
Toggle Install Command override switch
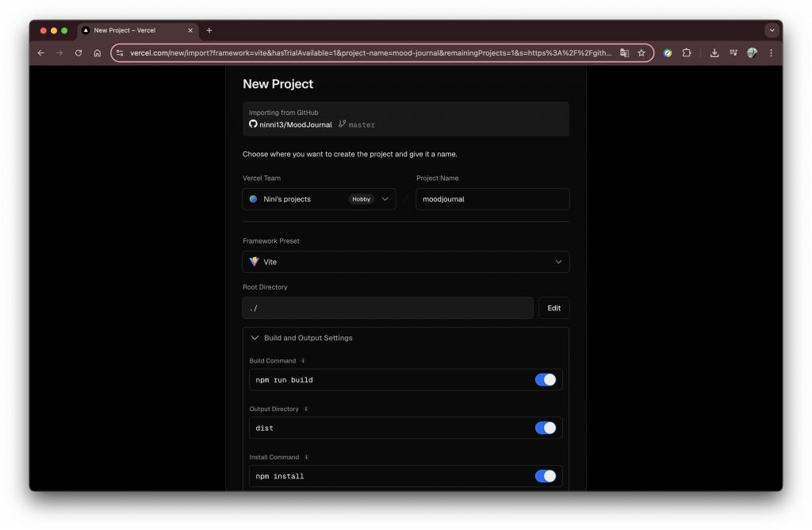pos(546,476)
